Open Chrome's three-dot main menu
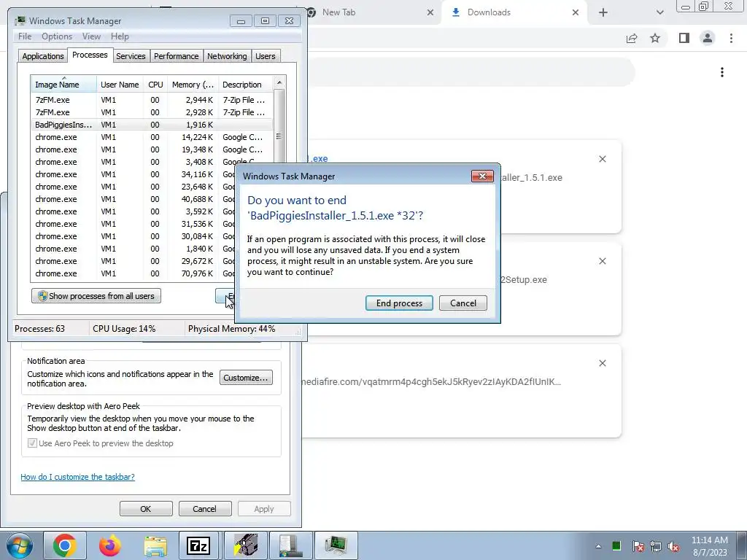 [x=731, y=38]
